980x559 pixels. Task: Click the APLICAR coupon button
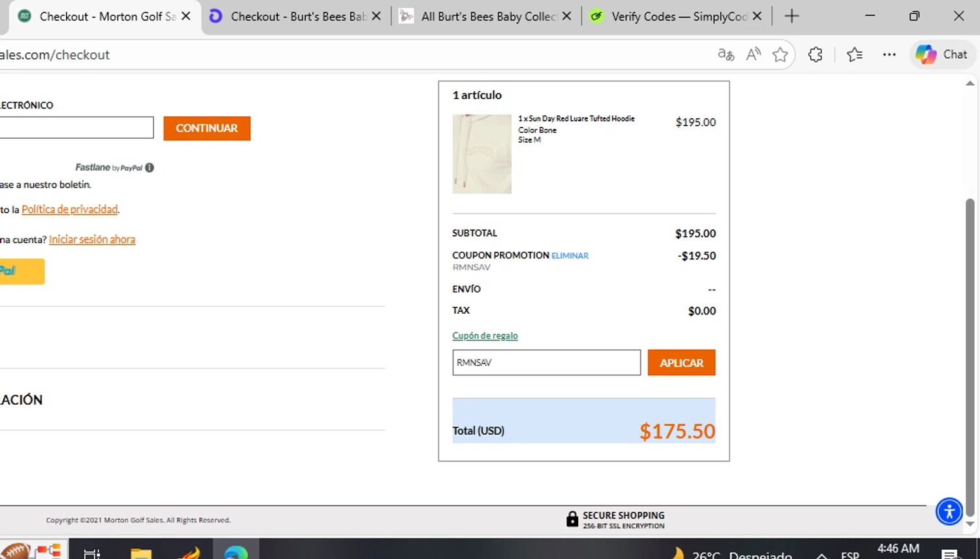pos(681,363)
